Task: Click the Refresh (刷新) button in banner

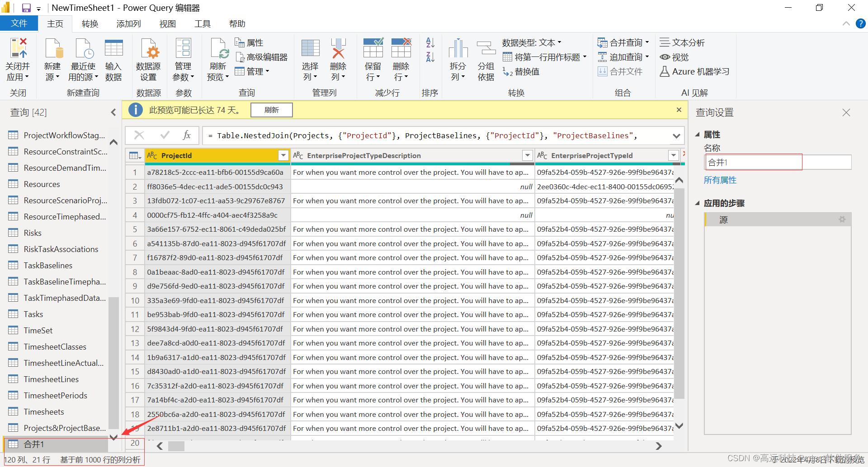Action: (x=272, y=110)
